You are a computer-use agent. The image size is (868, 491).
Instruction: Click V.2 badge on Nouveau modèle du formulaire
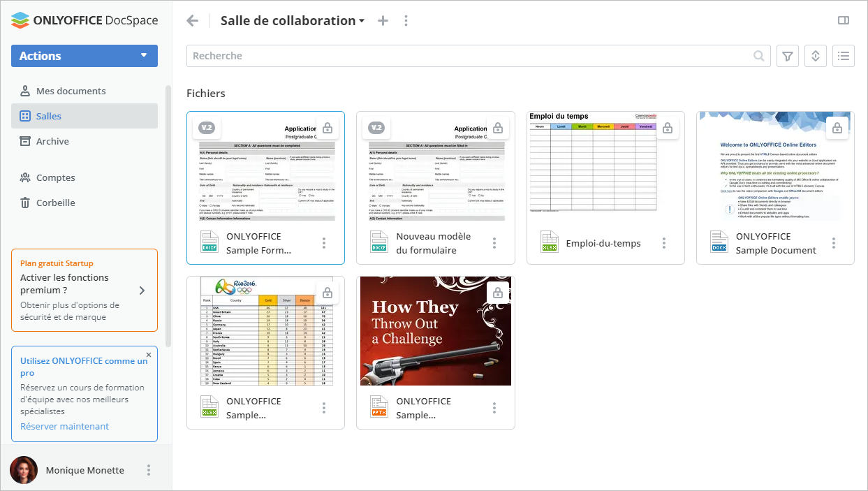[376, 128]
